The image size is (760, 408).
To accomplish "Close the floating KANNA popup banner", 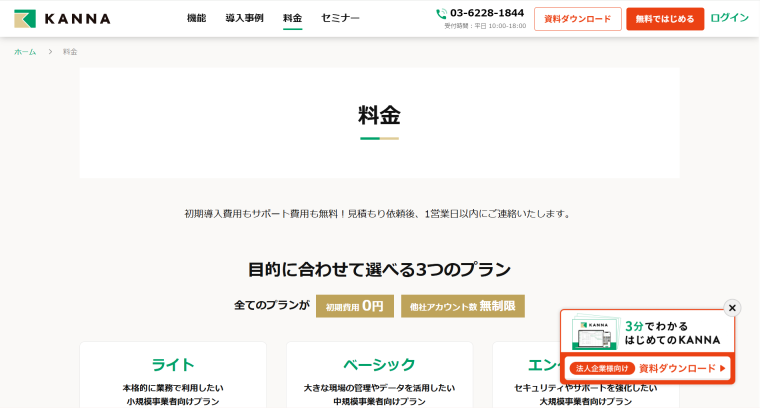I will (x=732, y=308).
